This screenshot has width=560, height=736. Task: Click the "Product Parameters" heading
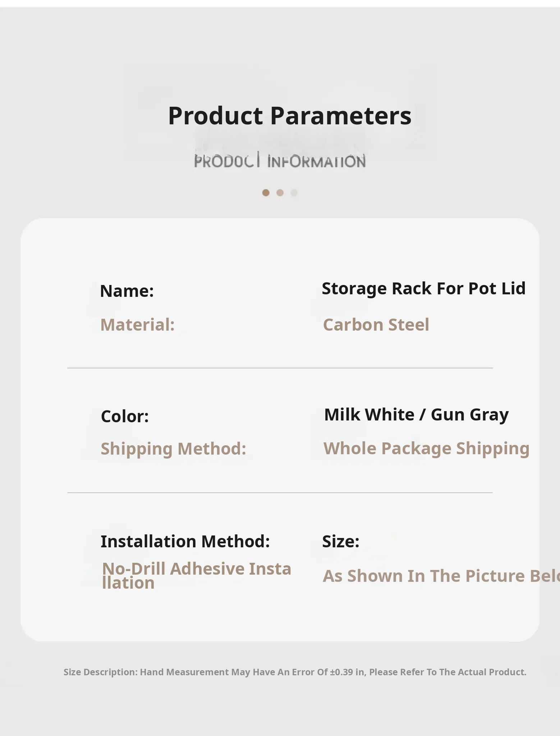(x=290, y=116)
